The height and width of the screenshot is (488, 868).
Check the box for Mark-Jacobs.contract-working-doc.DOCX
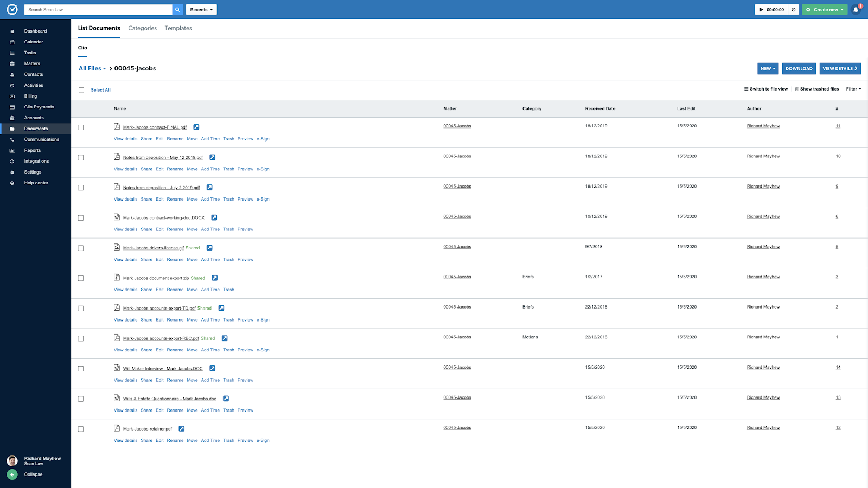tap(81, 218)
